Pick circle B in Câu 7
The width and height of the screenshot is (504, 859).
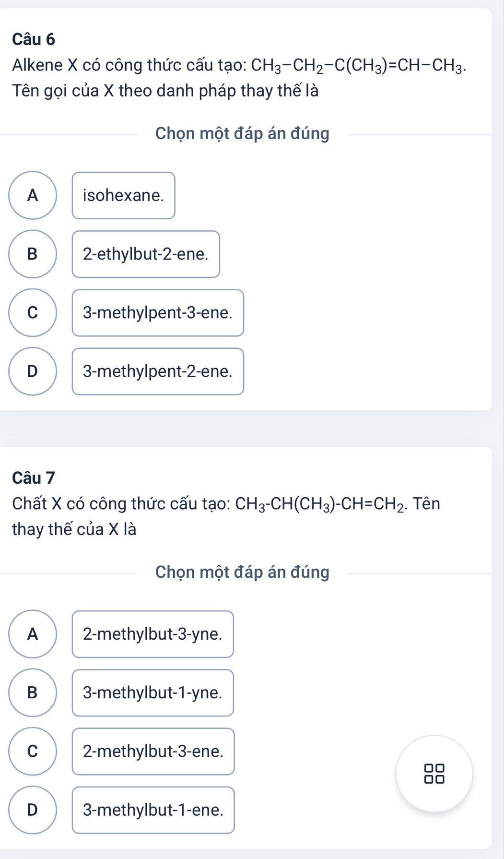32,692
